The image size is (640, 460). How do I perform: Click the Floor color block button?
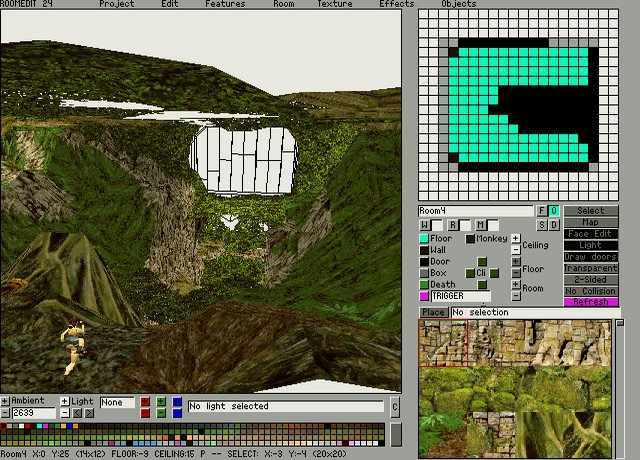tap(424, 239)
